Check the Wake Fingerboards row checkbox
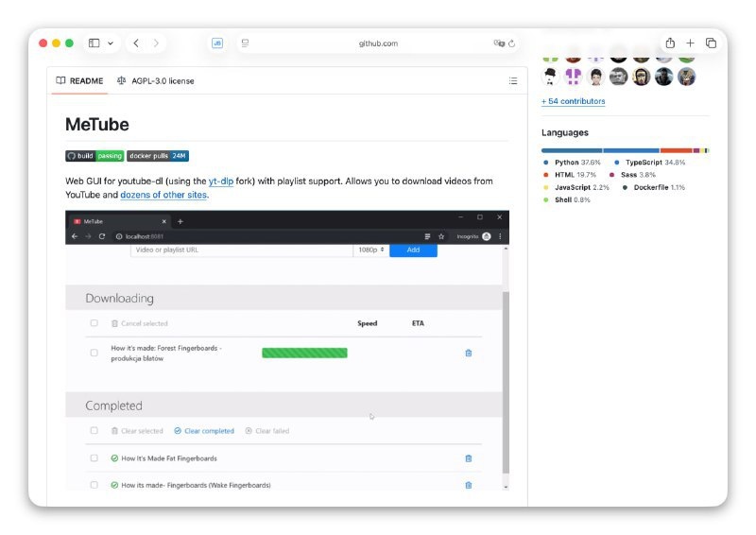The image size is (756, 535). [x=94, y=485]
